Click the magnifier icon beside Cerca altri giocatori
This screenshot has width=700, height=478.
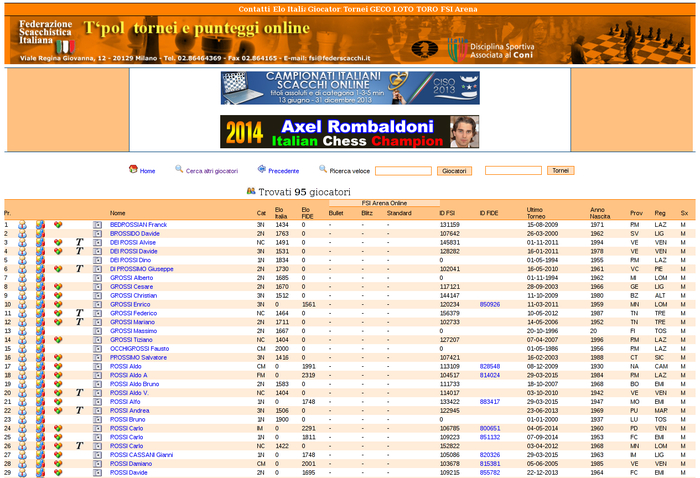click(179, 169)
